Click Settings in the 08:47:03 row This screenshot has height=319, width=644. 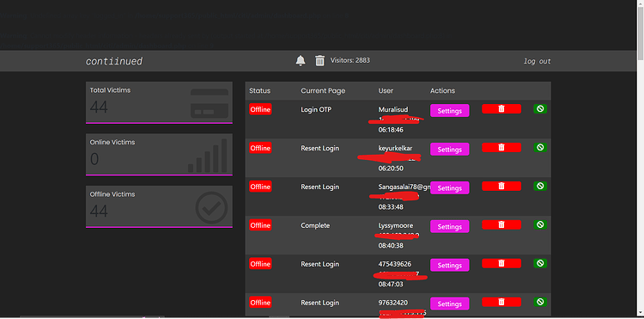click(450, 265)
